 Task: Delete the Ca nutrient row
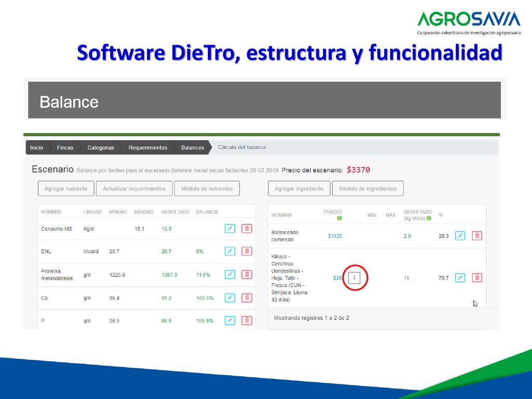coord(247,298)
